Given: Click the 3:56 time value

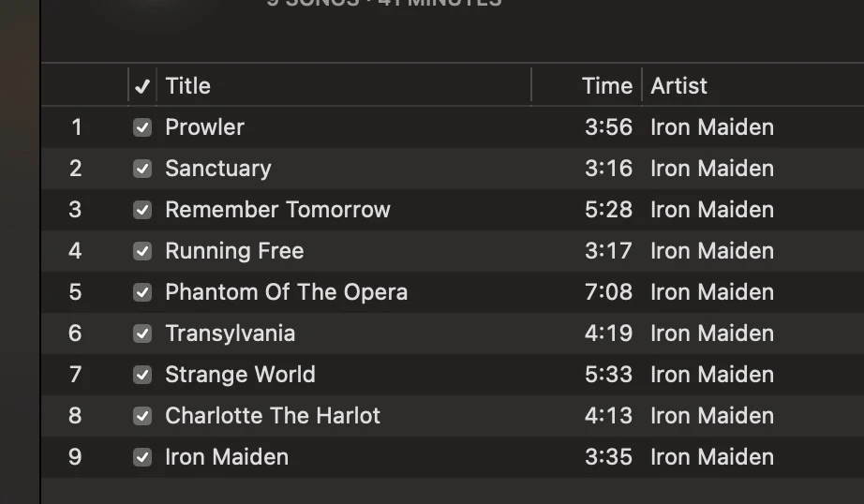Looking at the screenshot, I should point(609,127).
